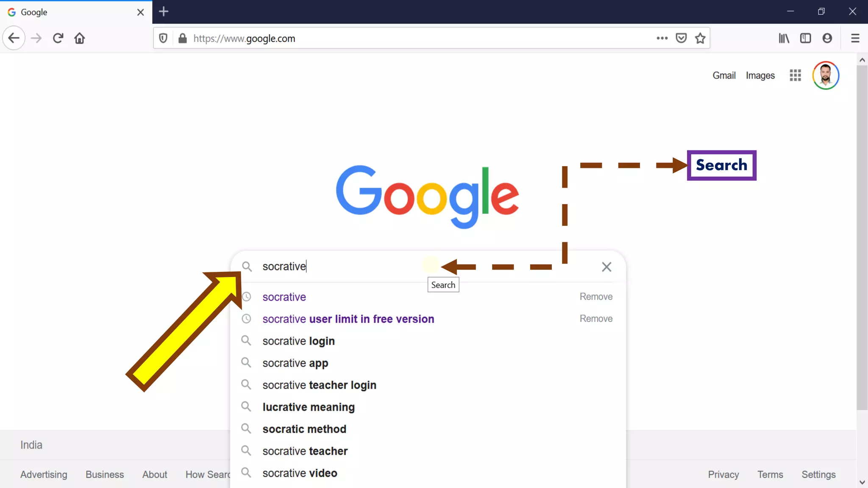This screenshot has width=868, height=488.
Task: Clear search box with X
Action: (x=606, y=267)
